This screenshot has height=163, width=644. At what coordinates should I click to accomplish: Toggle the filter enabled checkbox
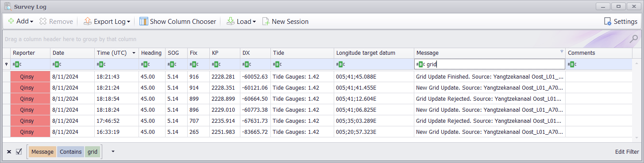click(19, 152)
